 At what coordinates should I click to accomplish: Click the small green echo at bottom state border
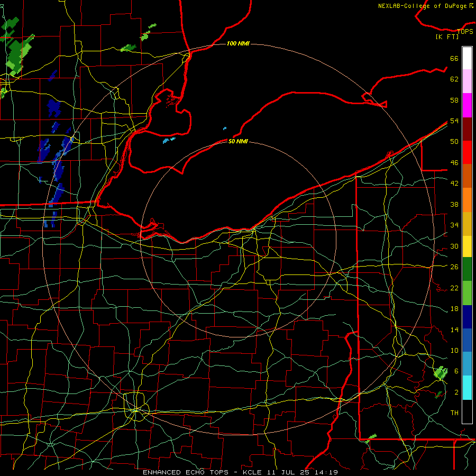371,438
